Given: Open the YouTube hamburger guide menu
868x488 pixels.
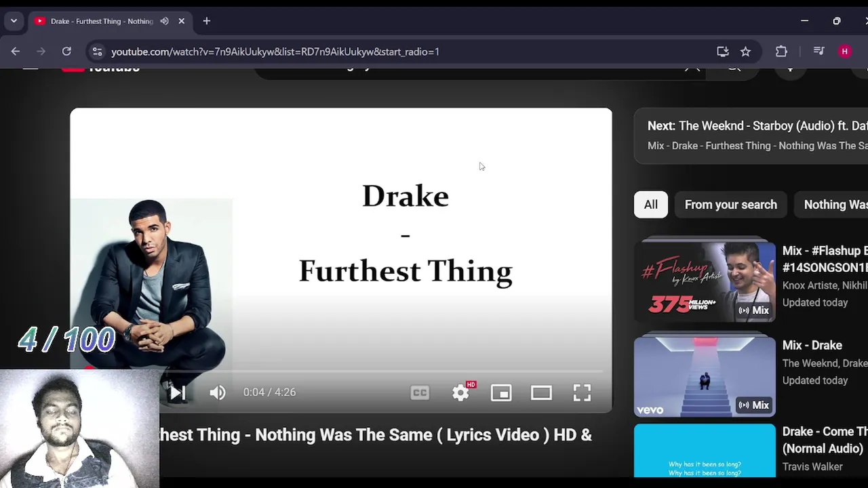Looking at the screenshot, I should tap(30, 68).
